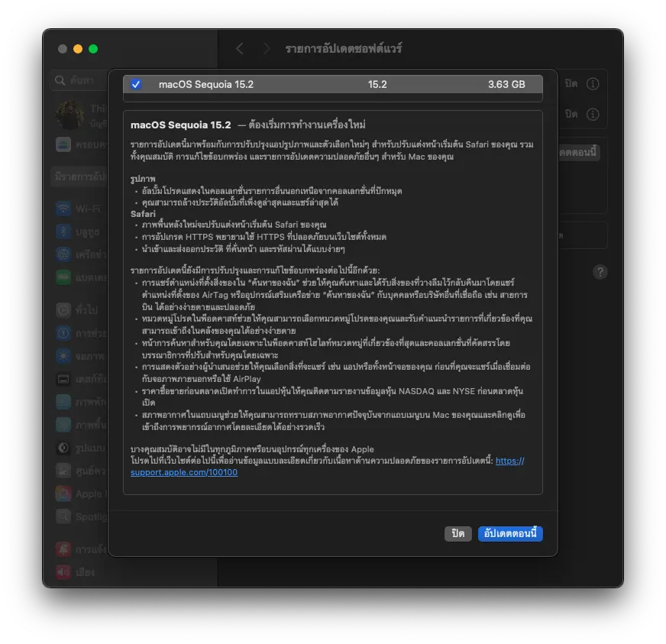Image resolution: width=666 pixels, height=644 pixels.
Task: Uncheck the macOS Sequoia 15.2 update checkbox
Action: tap(136, 85)
